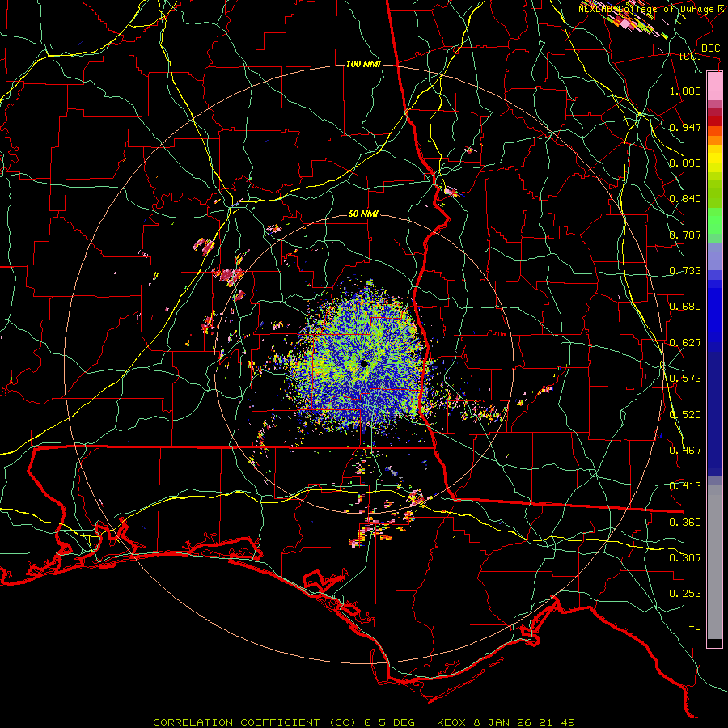Click the 0.520 scale value
Screen dimensions: 728x728
click(685, 415)
